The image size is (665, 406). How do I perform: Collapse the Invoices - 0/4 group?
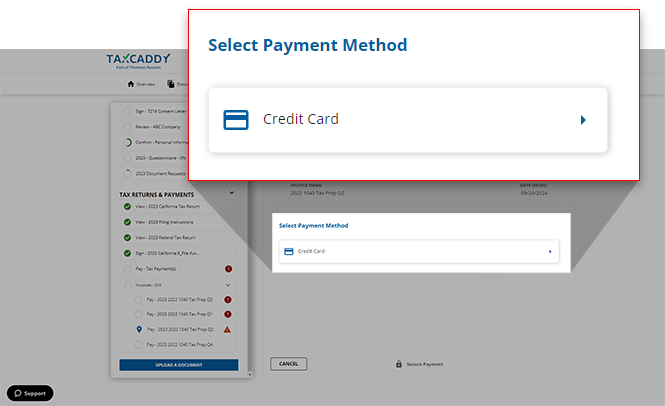click(227, 284)
